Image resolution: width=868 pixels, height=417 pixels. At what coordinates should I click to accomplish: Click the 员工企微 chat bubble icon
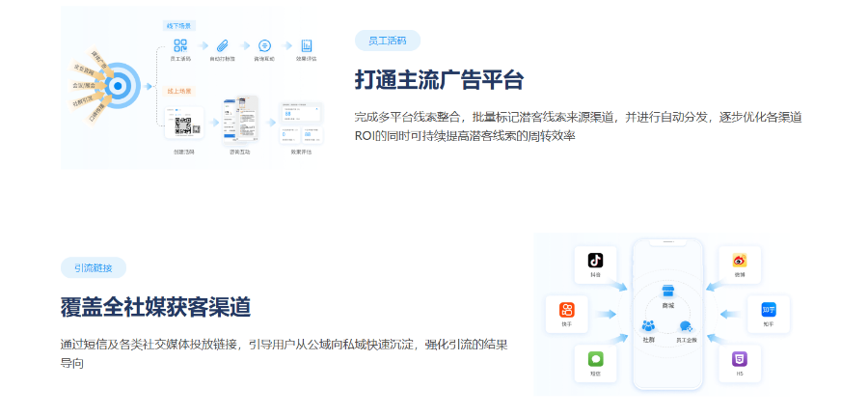686,326
